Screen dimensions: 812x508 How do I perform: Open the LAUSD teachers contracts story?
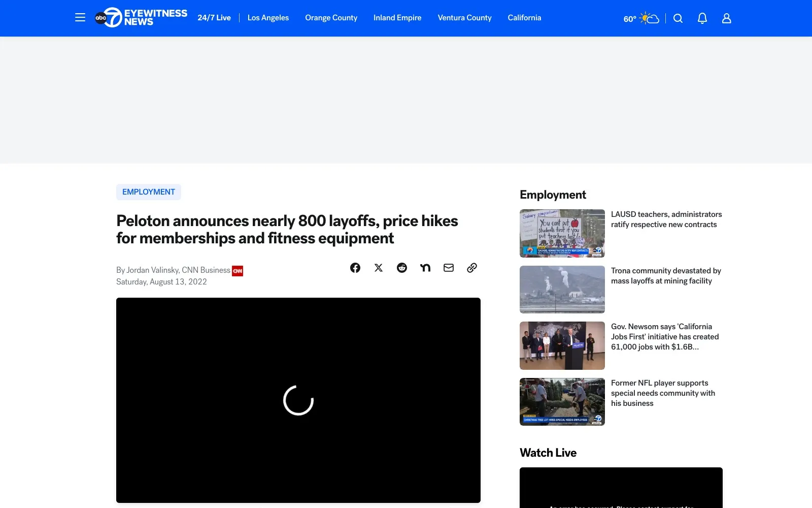click(x=666, y=219)
